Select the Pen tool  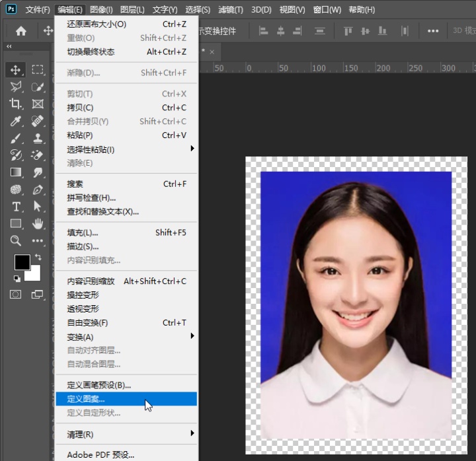pos(38,190)
